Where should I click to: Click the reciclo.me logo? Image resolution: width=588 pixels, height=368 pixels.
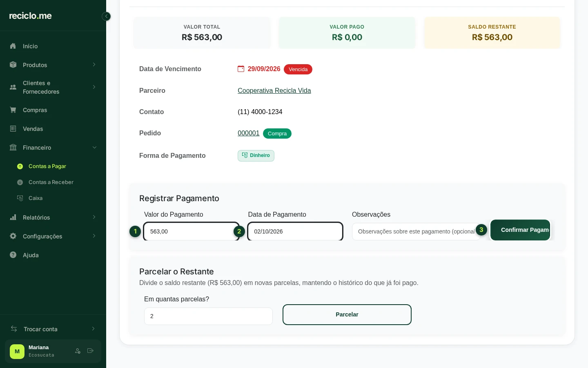click(30, 16)
